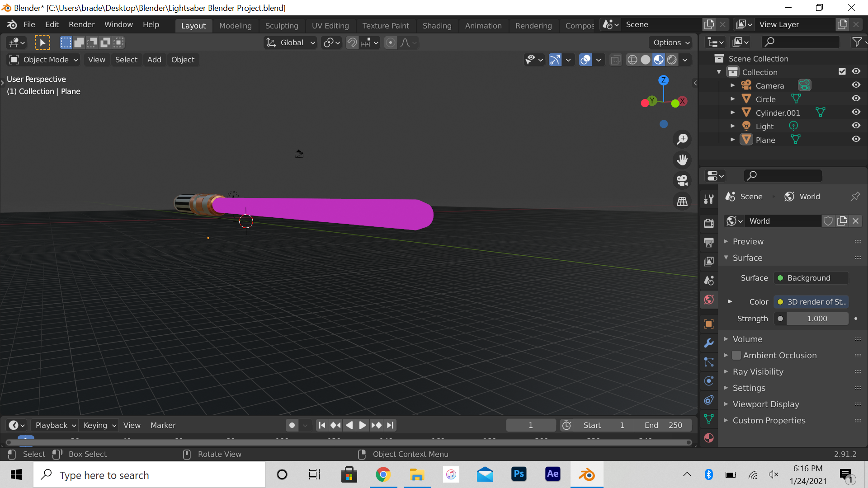The image size is (868, 488).
Task: Expand the Volume panel
Action: point(748,339)
